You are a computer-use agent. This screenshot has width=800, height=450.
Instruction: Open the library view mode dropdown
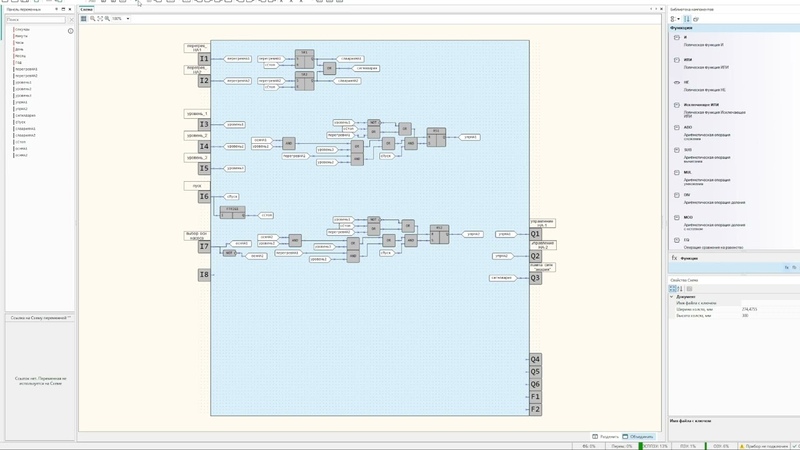point(675,19)
